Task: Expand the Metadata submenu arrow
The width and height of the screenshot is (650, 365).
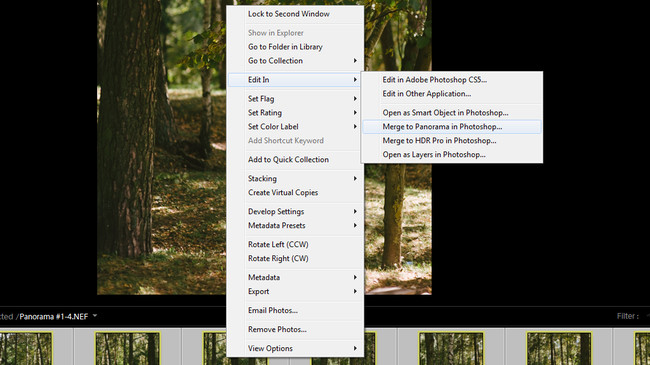Action: [x=355, y=277]
